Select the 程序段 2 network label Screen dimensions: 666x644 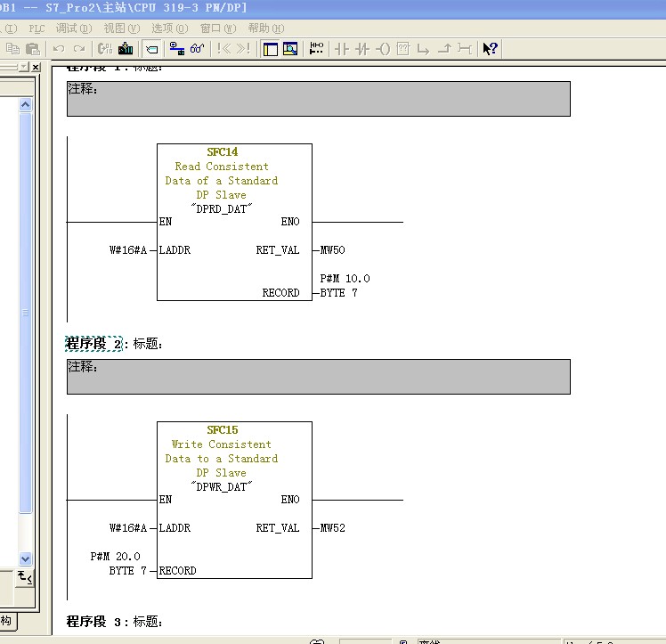coord(93,344)
